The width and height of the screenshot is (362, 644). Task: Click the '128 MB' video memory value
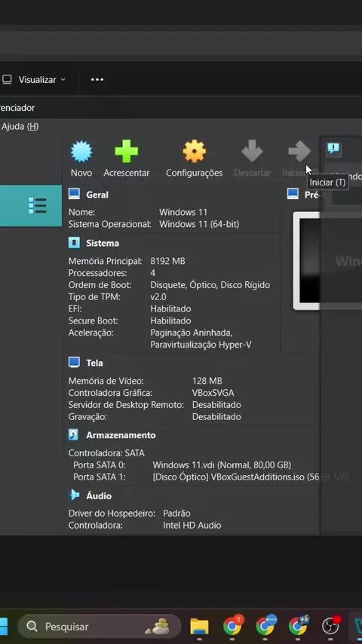(x=207, y=381)
